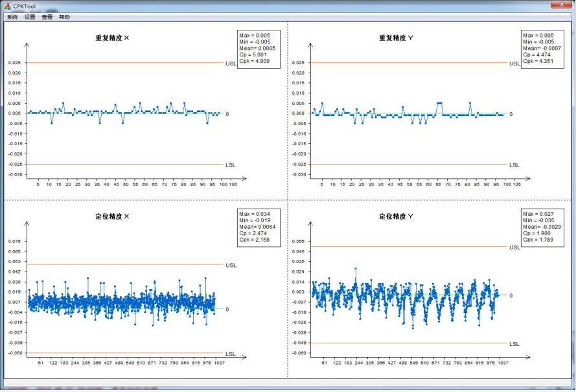Click the USL label in 重复精度 X chart

click(231, 63)
